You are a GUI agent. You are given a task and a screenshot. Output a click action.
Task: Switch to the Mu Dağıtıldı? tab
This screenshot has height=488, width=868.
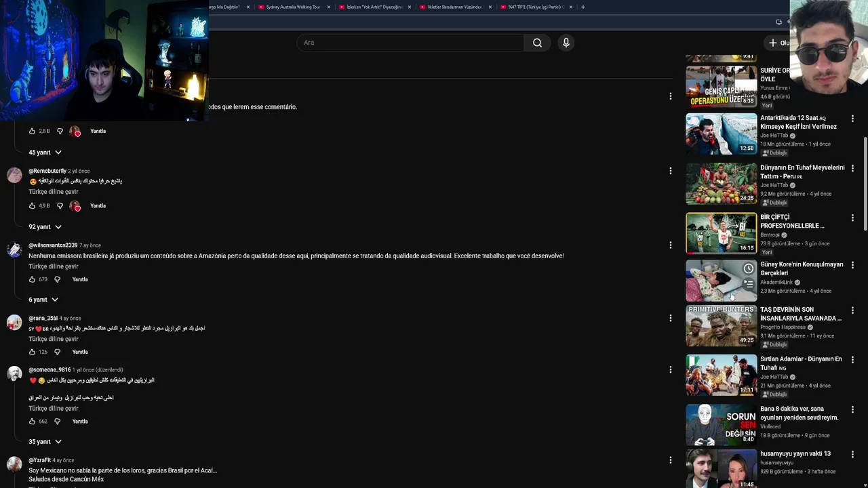[x=224, y=7]
